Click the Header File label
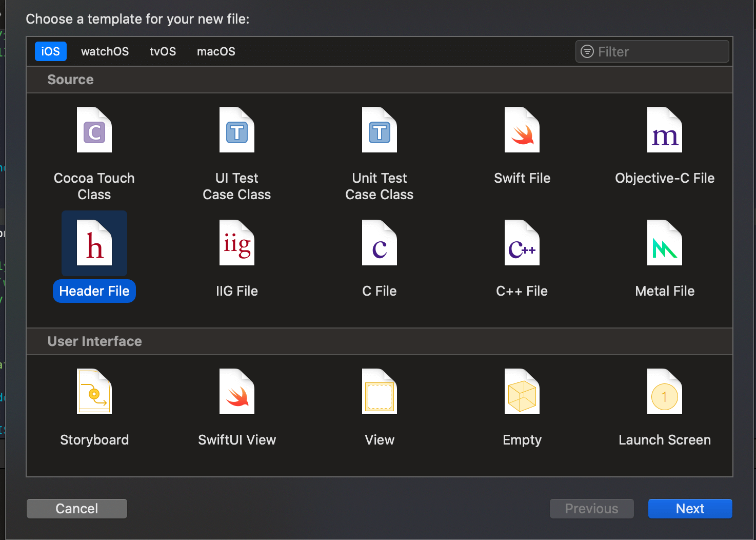756x540 pixels. pyautogui.click(x=94, y=291)
